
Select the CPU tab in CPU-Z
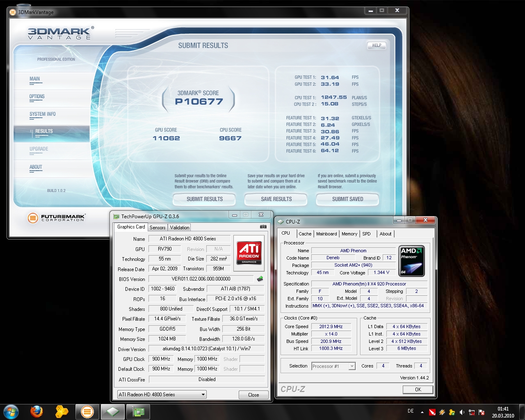pyautogui.click(x=286, y=233)
